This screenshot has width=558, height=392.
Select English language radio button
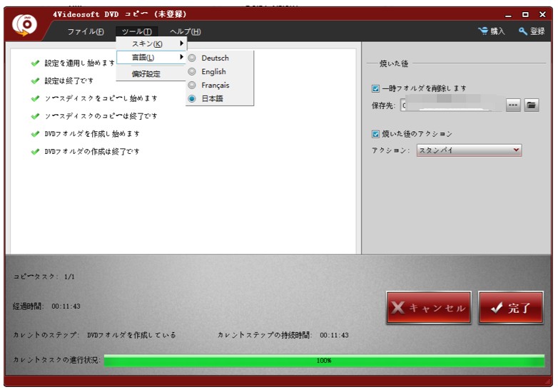click(x=192, y=71)
